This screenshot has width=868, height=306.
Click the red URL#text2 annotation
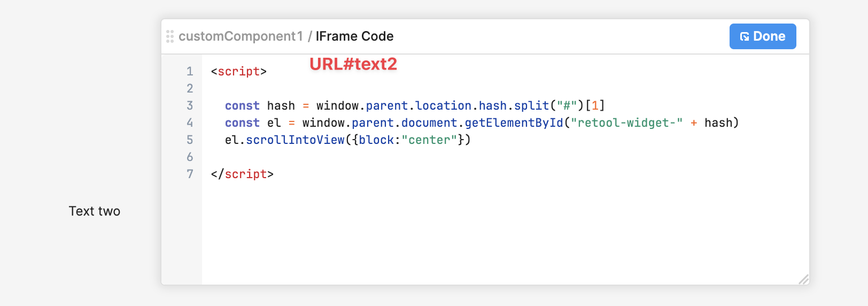[353, 64]
